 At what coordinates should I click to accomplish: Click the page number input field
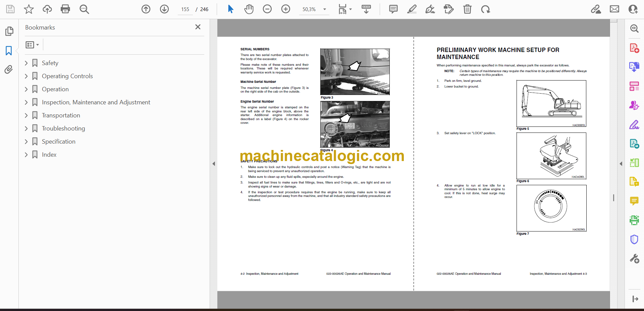(185, 9)
